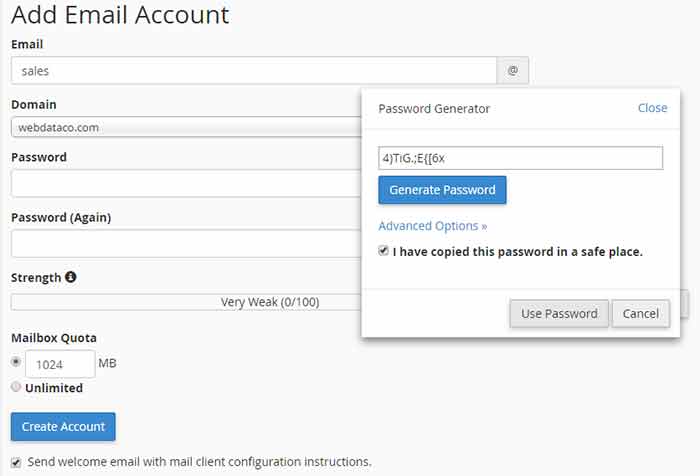Click the Email field containing sales
700x476 pixels.
[x=254, y=70]
